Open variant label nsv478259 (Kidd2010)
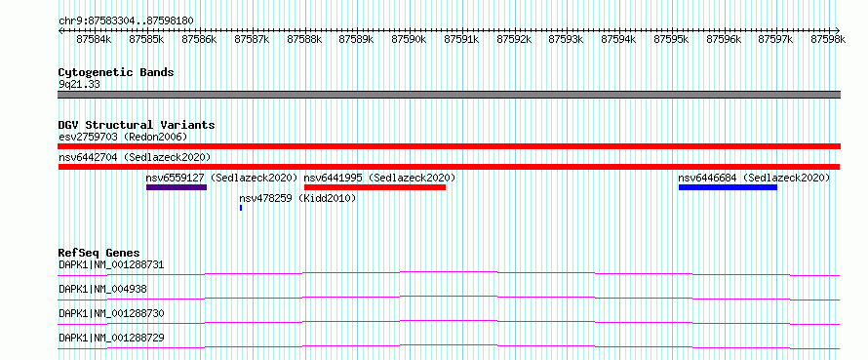Screen dimensions: 868x360 (x=297, y=198)
